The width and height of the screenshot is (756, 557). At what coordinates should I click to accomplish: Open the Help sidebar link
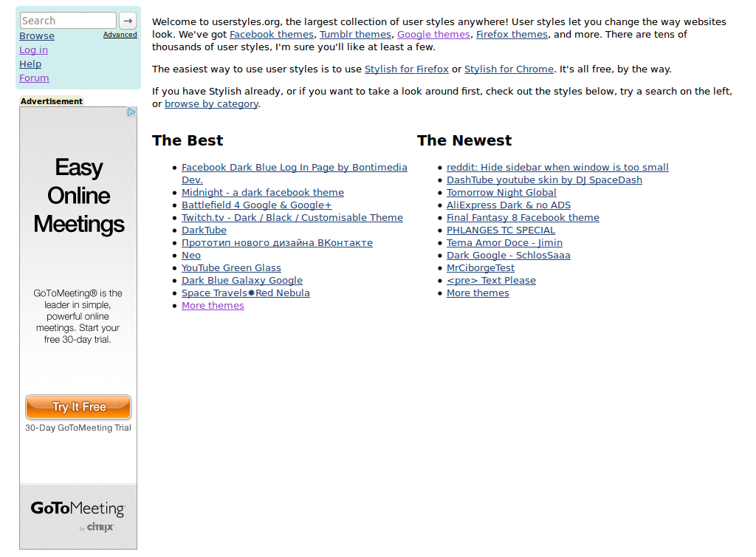pyautogui.click(x=30, y=64)
